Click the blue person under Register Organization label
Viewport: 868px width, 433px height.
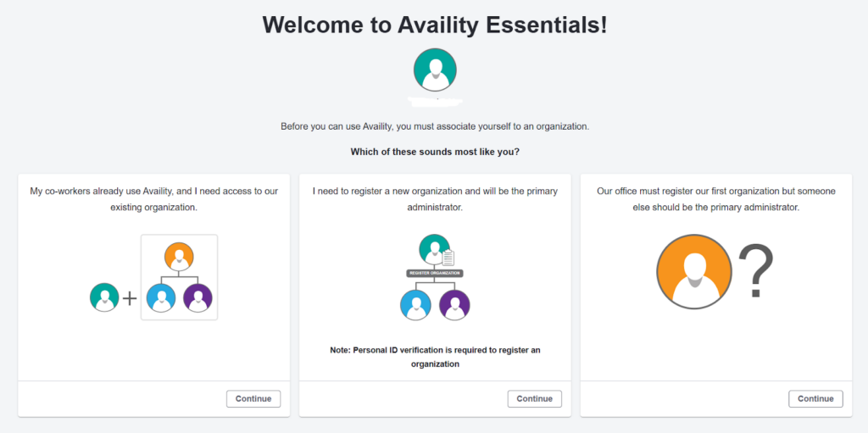415,304
